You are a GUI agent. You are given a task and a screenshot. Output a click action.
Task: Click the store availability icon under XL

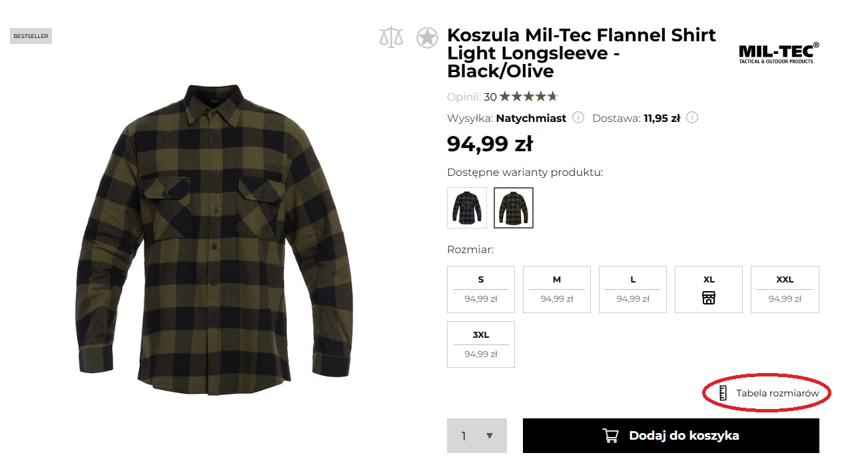(x=708, y=298)
